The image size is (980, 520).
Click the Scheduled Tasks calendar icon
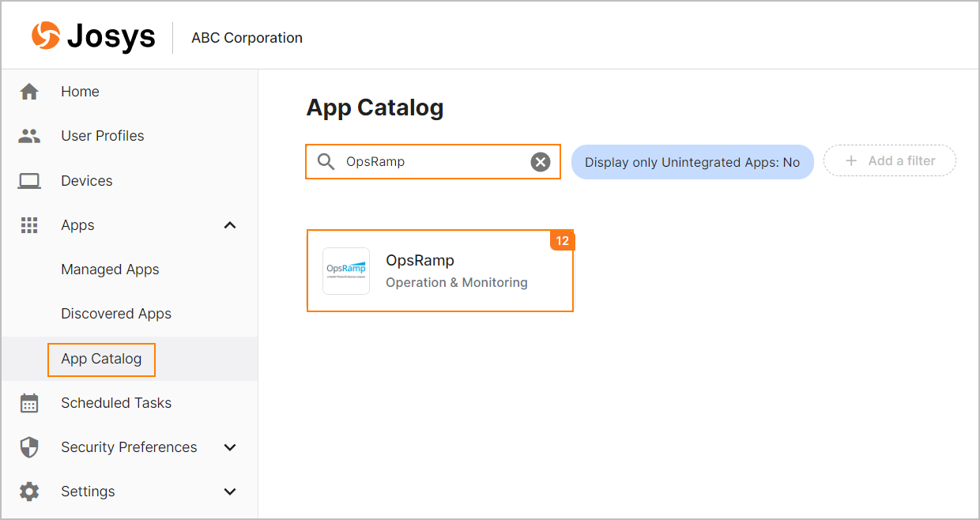(29, 403)
